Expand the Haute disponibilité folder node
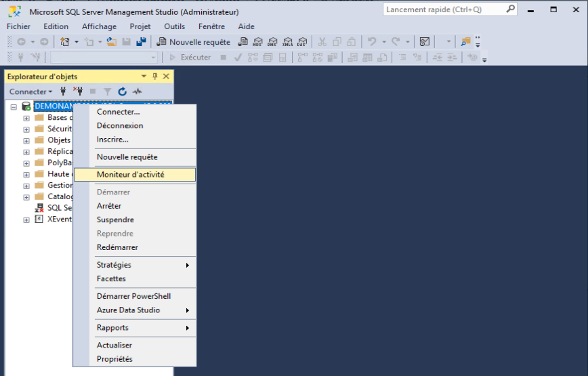The width and height of the screenshot is (588, 376). click(x=26, y=174)
